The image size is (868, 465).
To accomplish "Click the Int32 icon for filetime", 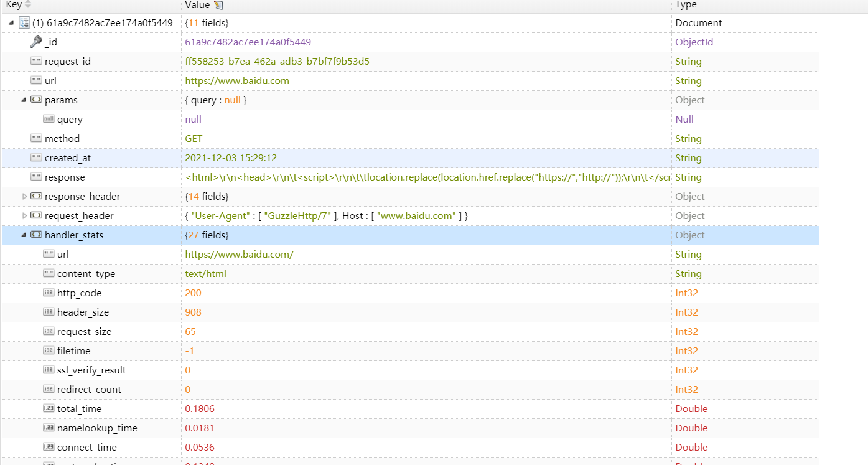I will click(49, 351).
